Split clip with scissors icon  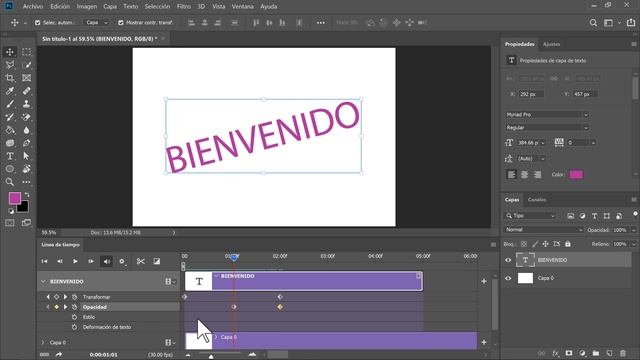(141, 261)
